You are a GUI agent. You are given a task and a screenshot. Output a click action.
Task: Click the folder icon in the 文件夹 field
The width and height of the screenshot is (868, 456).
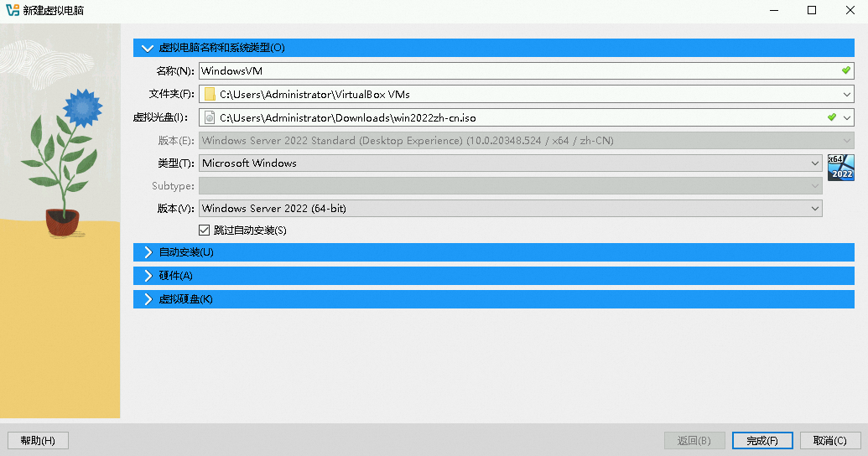coord(210,94)
